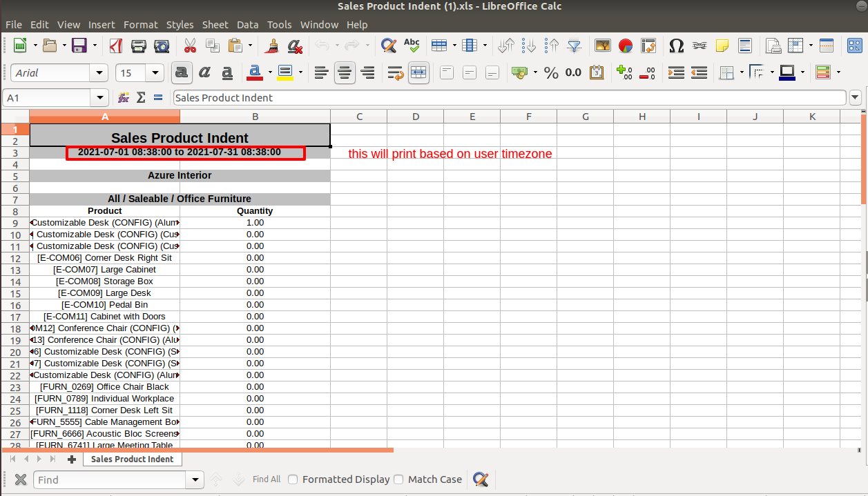Cut selection with scissors icon
This screenshot has width=868, height=496.
(x=190, y=46)
